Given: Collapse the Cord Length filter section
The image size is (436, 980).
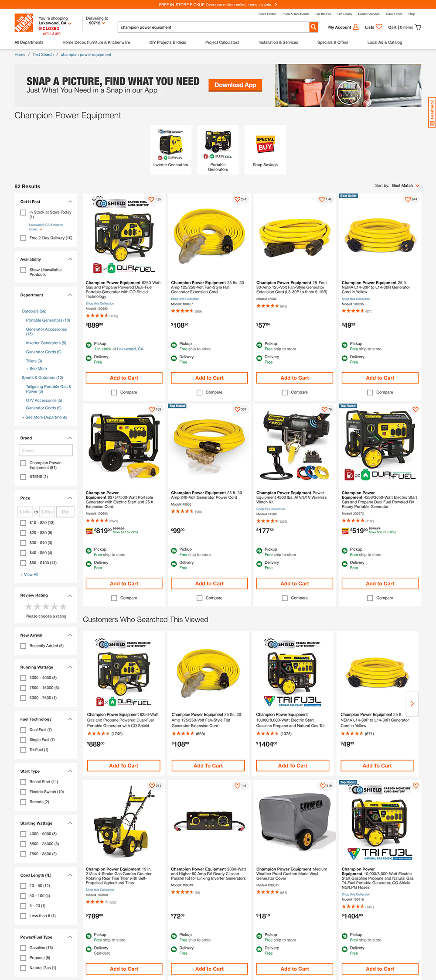Looking at the screenshot, I should [x=70, y=875].
